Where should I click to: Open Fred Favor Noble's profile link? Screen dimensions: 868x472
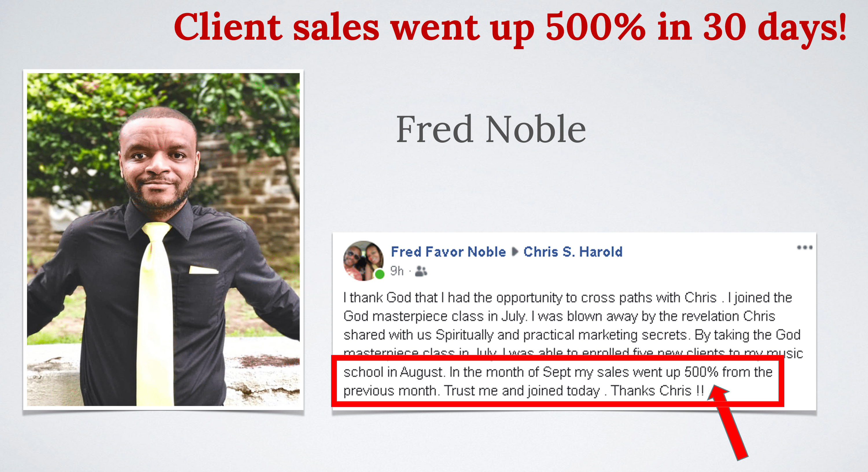pos(448,252)
